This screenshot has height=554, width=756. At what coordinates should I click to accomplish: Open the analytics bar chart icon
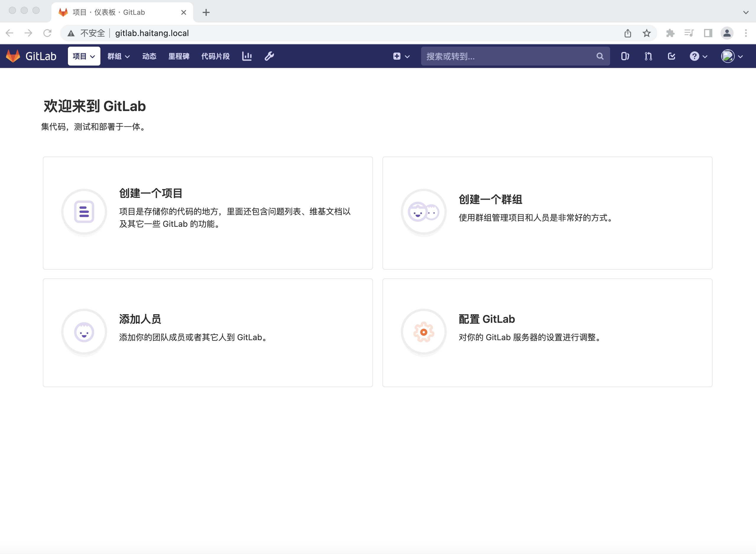click(247, 56)
